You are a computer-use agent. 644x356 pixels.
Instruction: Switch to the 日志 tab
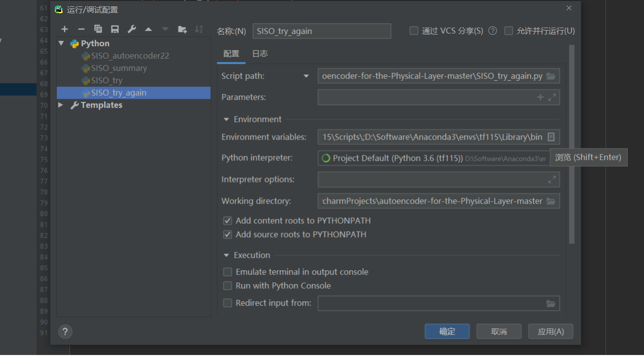coord(260,53)
